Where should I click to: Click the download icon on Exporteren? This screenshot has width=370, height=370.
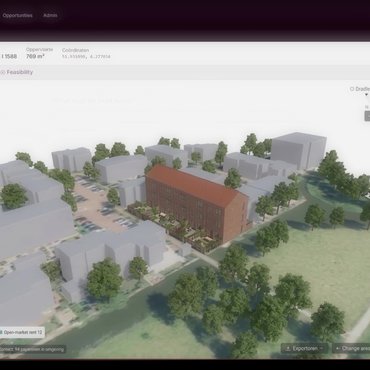pyautogui.click(x=288, y=349)
